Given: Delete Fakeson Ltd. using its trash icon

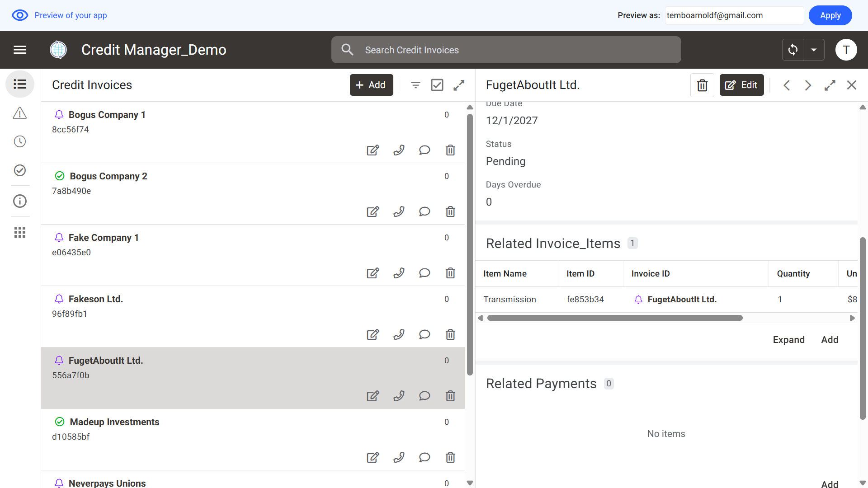Looking at the screenshot, I should (450, 334).
